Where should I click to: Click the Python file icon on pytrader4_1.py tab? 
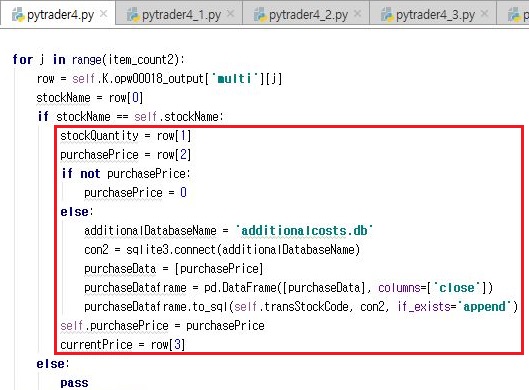pyautogui.click(x=133, y=15)
